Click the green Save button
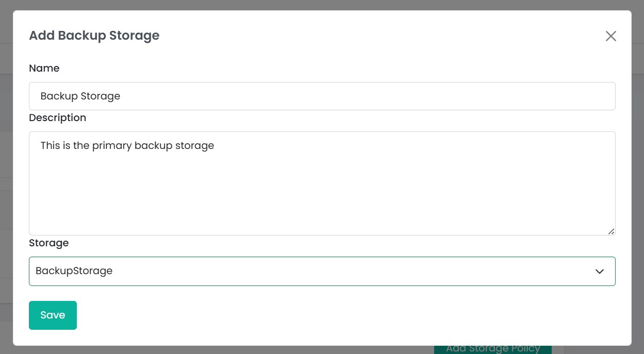The width and height of the screenshot is (644, 354). [53, 315]
